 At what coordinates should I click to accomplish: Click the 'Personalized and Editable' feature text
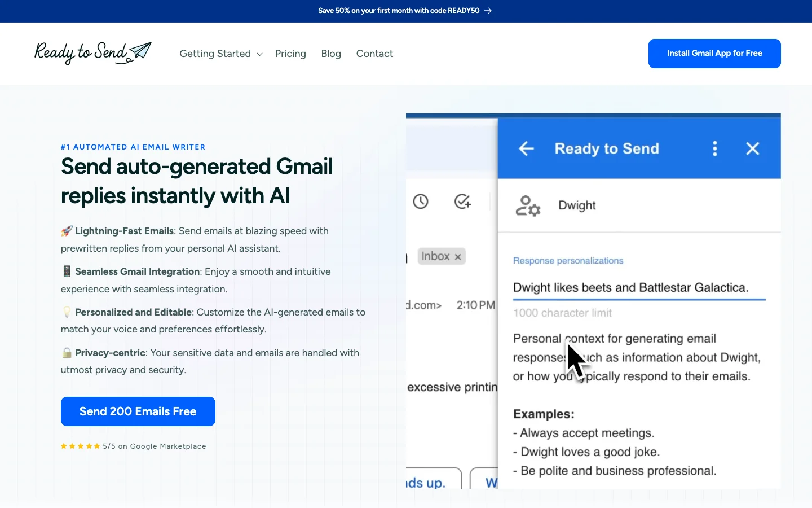tap(134, 312)
